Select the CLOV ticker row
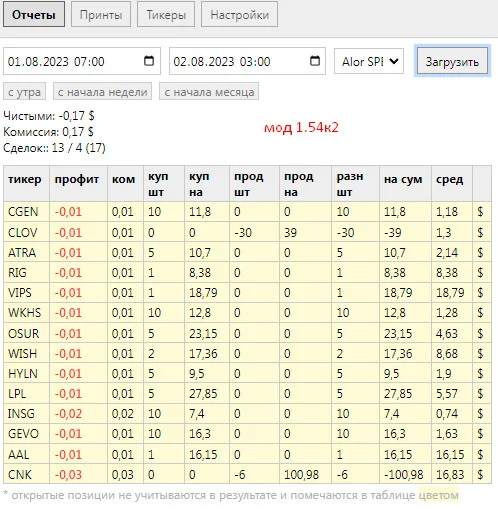 (x=247, y=232)
